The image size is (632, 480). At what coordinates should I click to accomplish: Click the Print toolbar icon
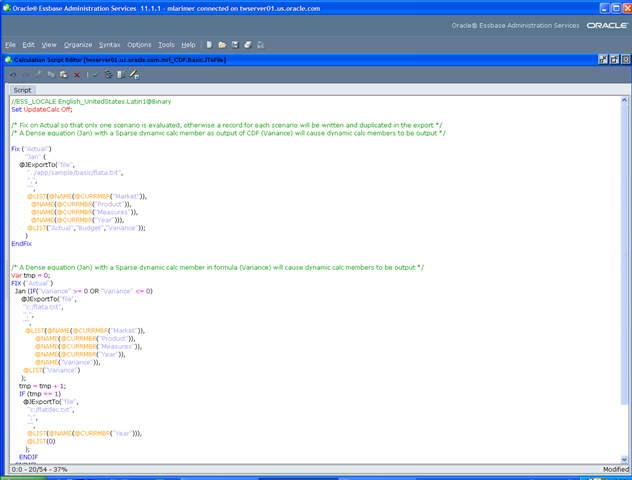248,45
